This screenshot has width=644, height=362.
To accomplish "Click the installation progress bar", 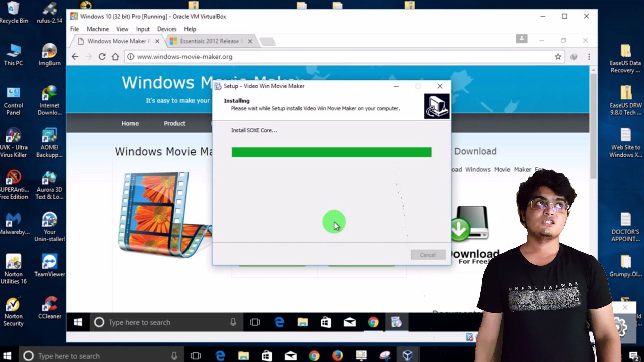I will [x=332, y=152].
